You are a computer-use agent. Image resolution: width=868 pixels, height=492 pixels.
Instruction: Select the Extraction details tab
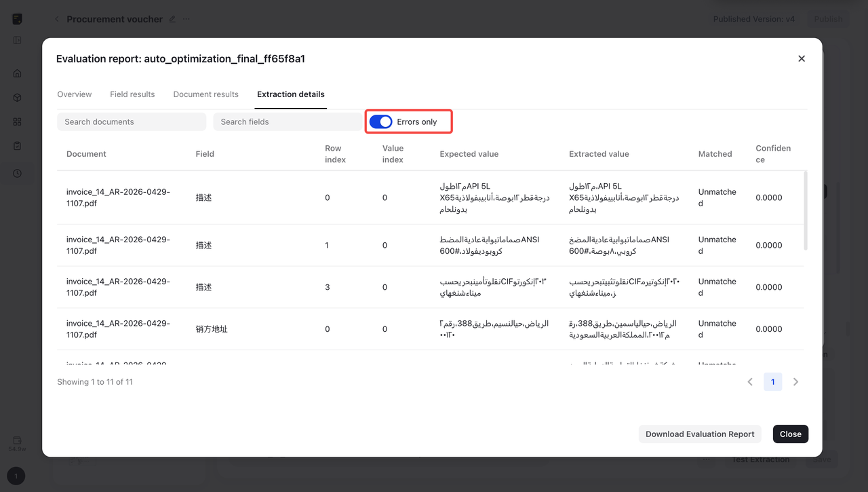click(x=291, y=94)
